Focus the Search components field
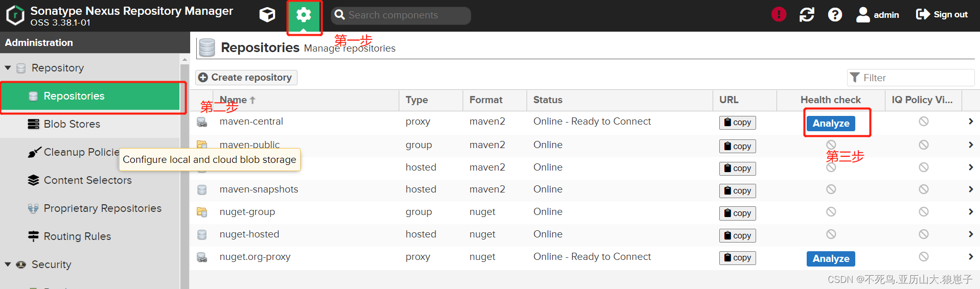 [401, 15]
